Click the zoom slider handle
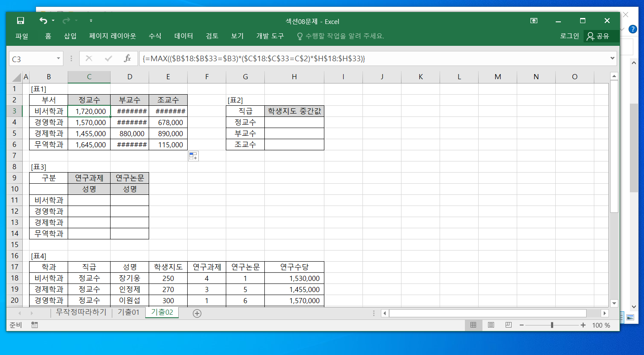Viewport: 644px width, 355px height. click(552, 325)
